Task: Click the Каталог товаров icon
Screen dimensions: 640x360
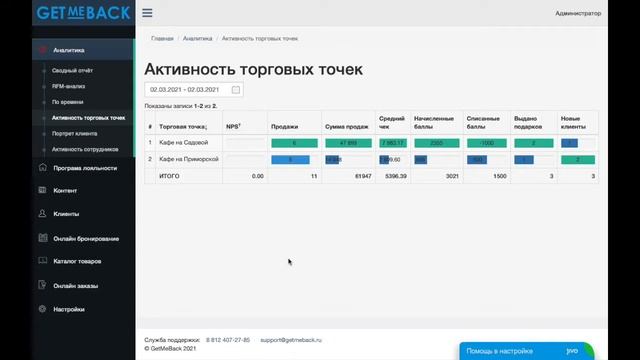Action: [42, 260]
